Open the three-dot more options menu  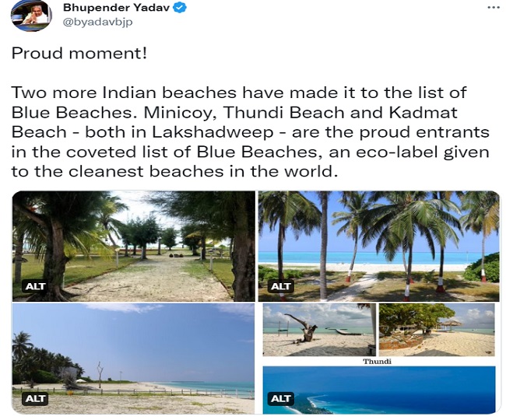[493, 8]
